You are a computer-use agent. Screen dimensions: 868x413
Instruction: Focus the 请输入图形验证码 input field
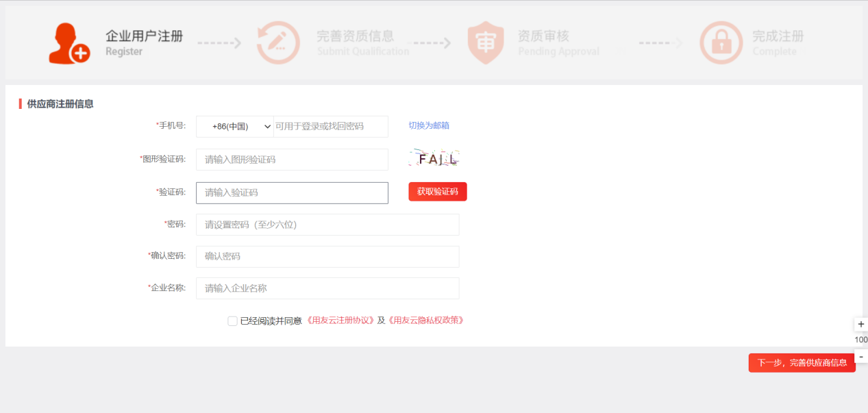[293, 160]
